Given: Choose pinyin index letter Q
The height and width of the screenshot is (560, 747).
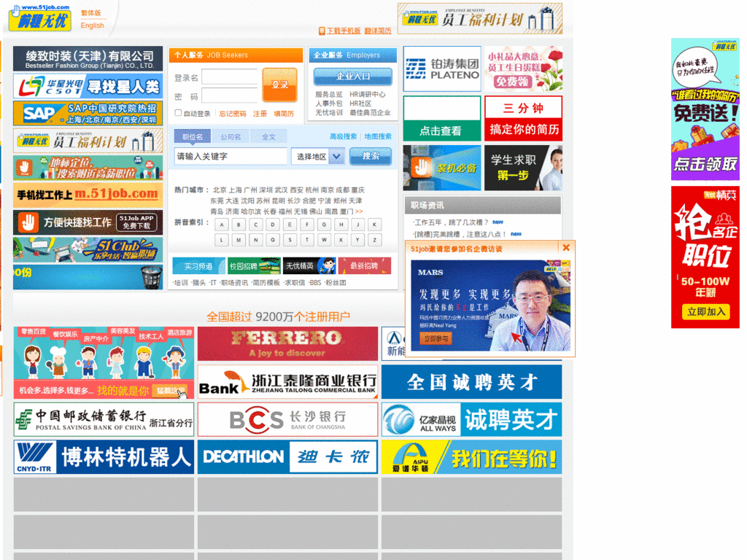Looking at the screenshot, I should click(273, 240).
